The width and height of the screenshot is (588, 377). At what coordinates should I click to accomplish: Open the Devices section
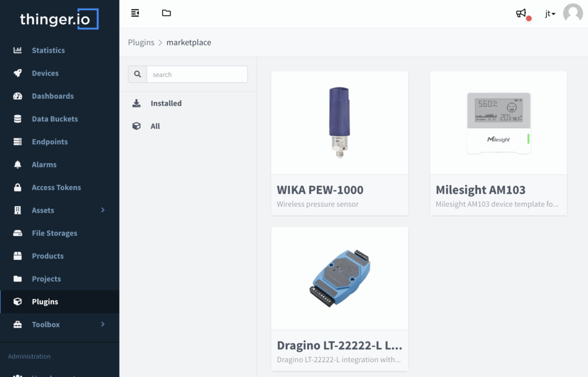[x=45, y=73]
